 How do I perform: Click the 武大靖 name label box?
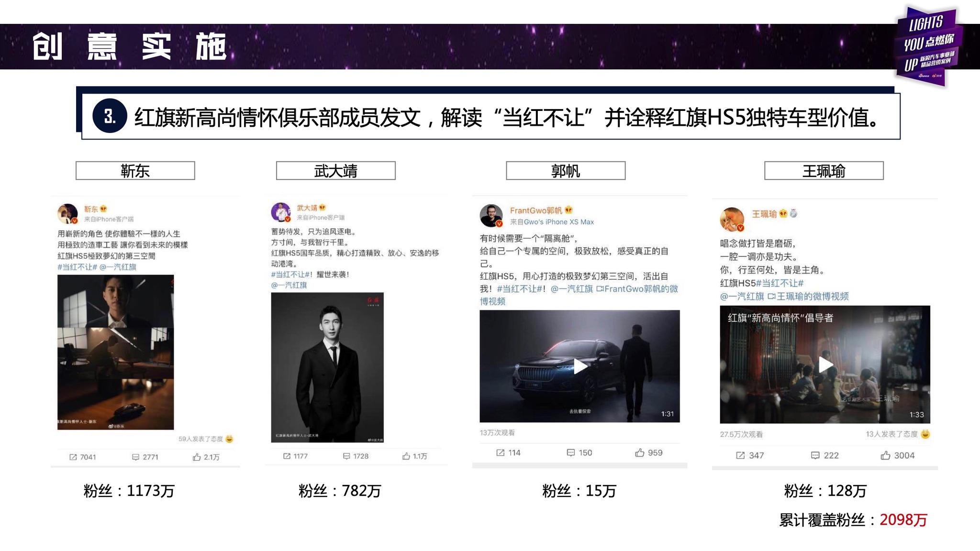pos(335,171)
